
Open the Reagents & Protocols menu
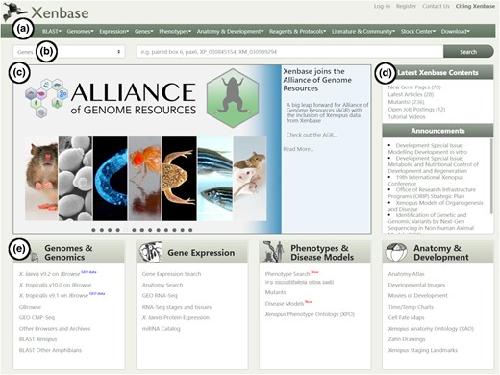pyautogui.click(x=297, y=31)
